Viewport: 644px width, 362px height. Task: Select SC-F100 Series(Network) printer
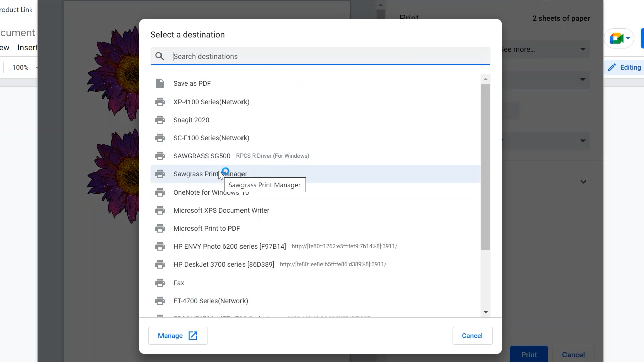(x=315, y=138)
